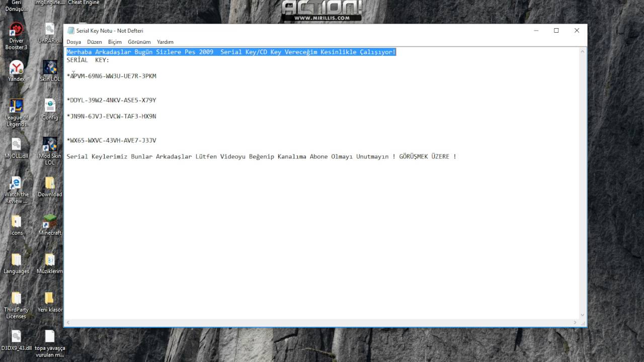Click the APVM-69N6-WW3U-UE7R-3PKM key line
The image size is (644, 362).
coord(112,76)
